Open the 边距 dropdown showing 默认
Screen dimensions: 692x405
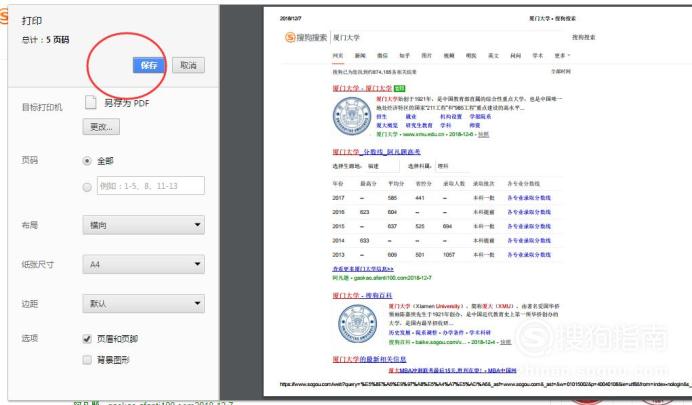pyautogui.click(x=143, y=304)
